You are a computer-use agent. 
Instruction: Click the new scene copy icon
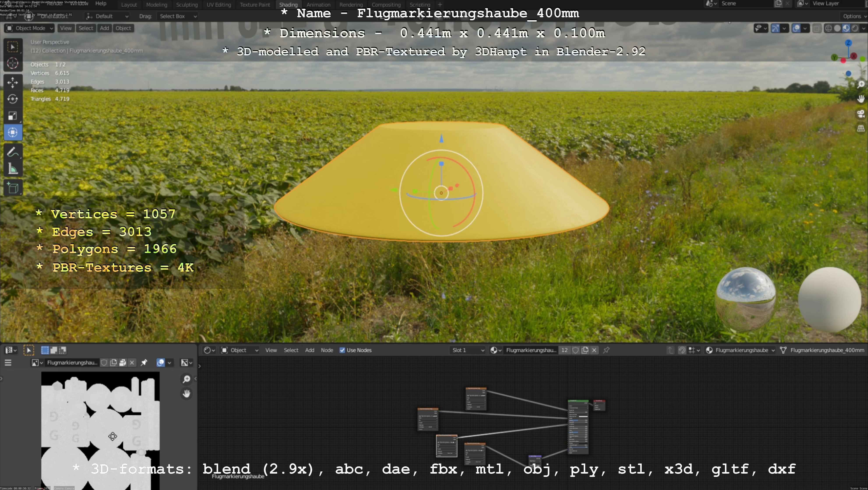(x=778, y=4)
